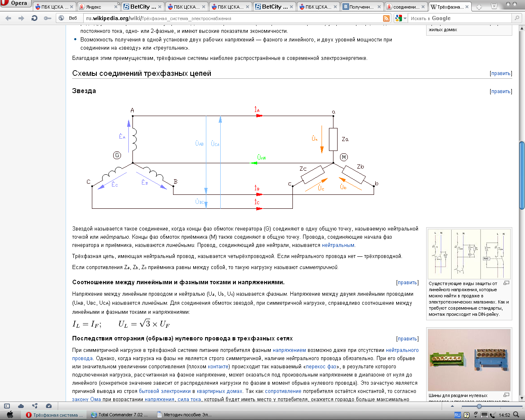Click the Opera Turbo speedometer icon

(x=49, y=406)
